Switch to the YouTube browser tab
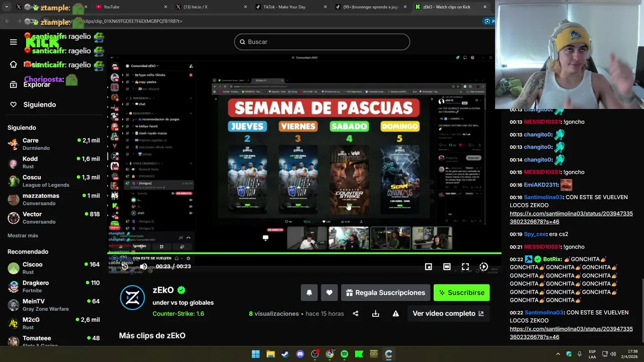644x362 pixels. pyautogui.click(x=131, y=7)
